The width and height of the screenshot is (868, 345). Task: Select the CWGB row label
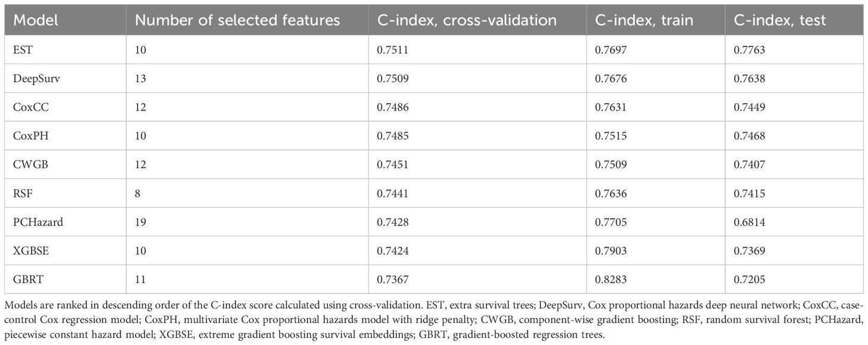tap(27, 167)
